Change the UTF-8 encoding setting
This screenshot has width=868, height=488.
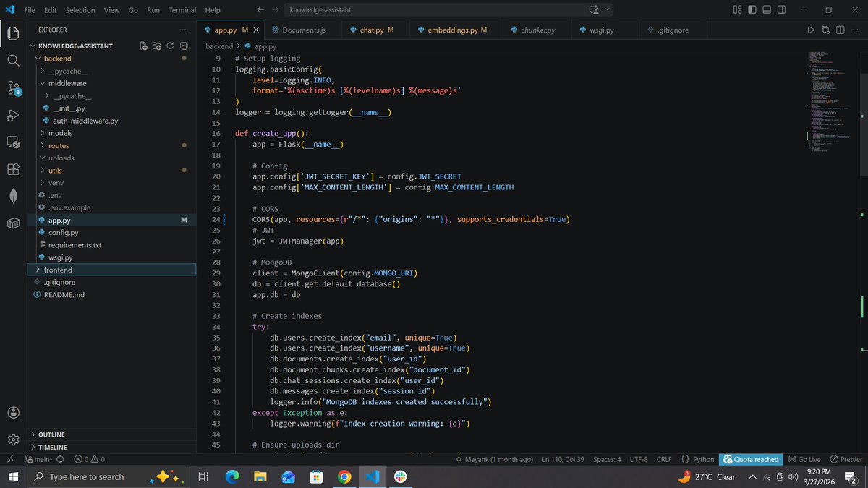(x=639, y=459)
